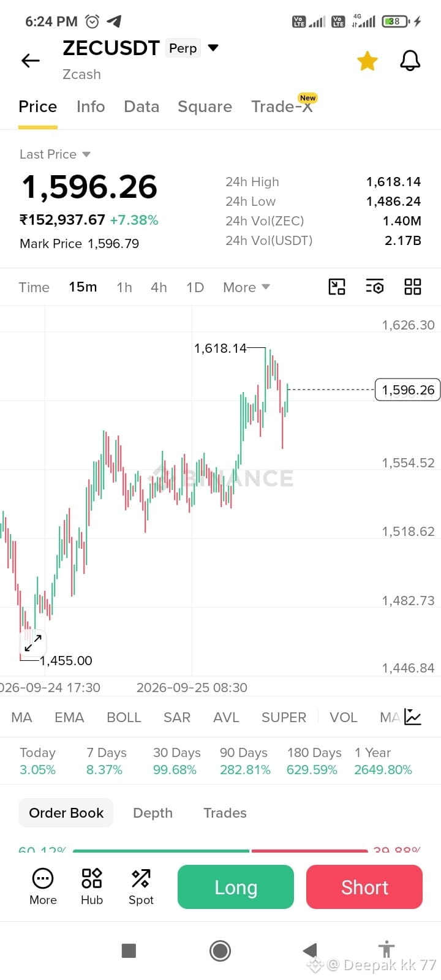Toggle the yellow favorite star
Viewport: 441px width, 980px height.
tap(367, 61)
